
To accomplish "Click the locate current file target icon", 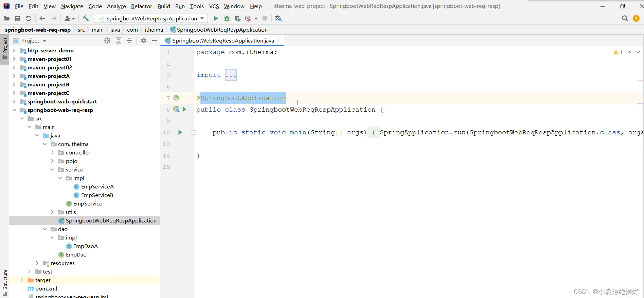I will click(x=107, y=40).
